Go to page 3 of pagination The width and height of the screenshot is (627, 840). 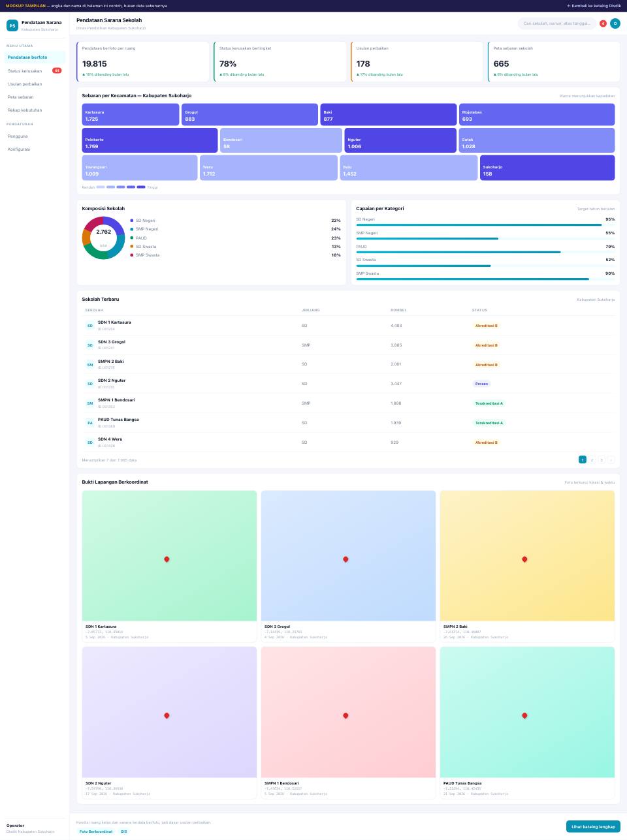pos(602,460)
